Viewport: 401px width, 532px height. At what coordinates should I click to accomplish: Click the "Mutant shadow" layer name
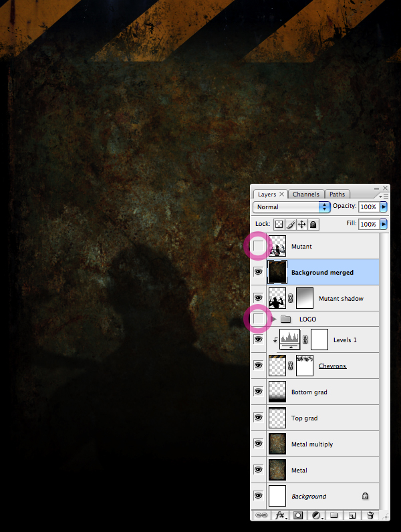tap(341, 299)
